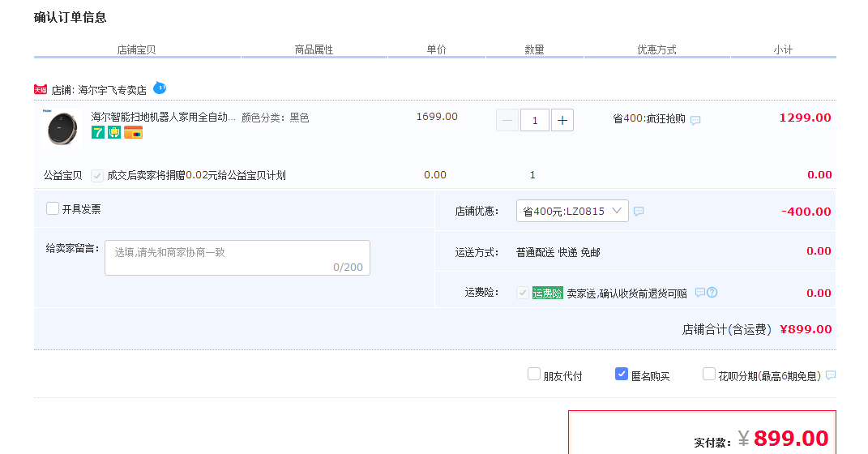Image resolution: width=868 pixels, height=454 pixels.
Task: Click the shop total ¥899.00
Action: pyautogui.click(x=806, y=329)
